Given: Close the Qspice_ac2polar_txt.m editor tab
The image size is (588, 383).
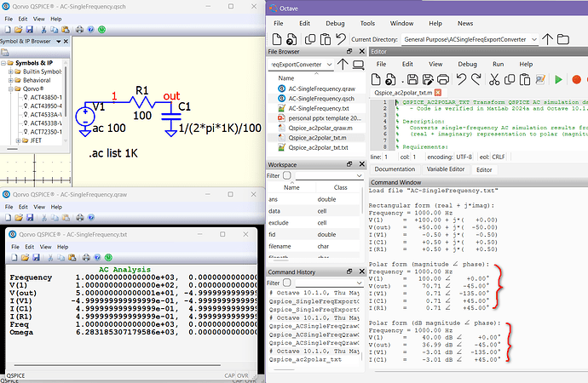Looking at the screenshot, I should 438,93.
